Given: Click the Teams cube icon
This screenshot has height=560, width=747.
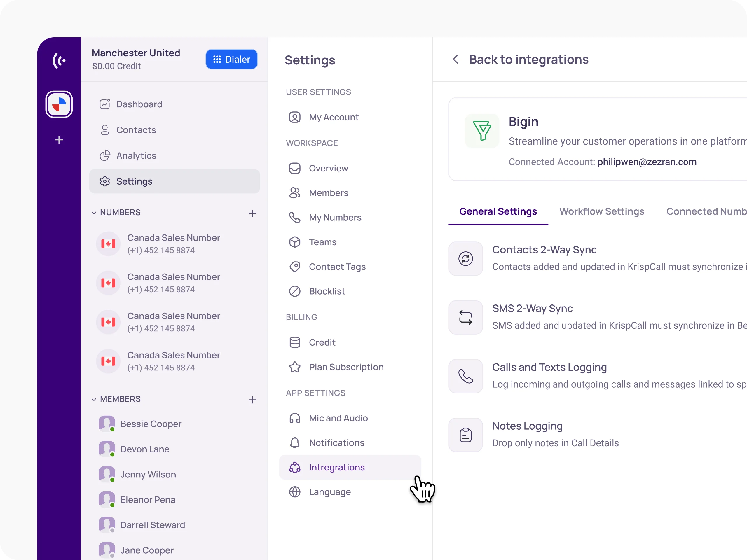Looking at the screenshot, I should (x=295, y=242).
